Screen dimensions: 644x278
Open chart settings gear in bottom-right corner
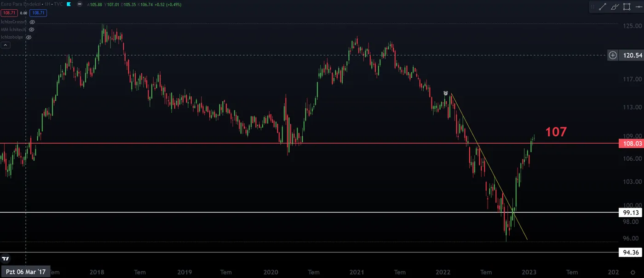(x=632, y=272)
